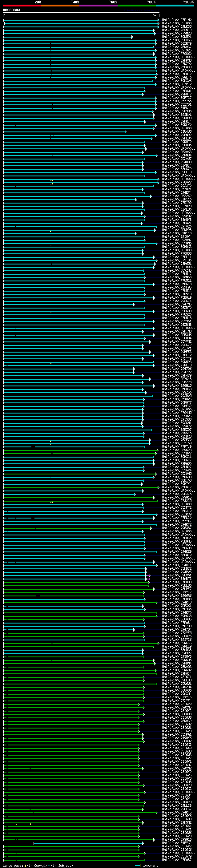The height and width of the screenshot is (868, 197).
Task: Select hit label UniRef100_C0PND4
Action: pyautogui.click(x=177, y=155)
